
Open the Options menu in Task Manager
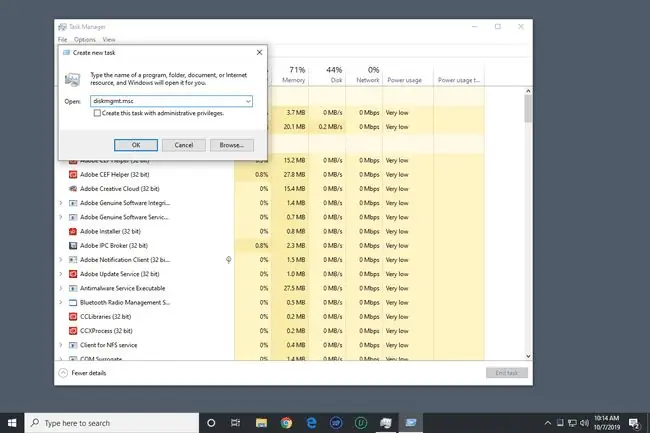tap(85, 39)
